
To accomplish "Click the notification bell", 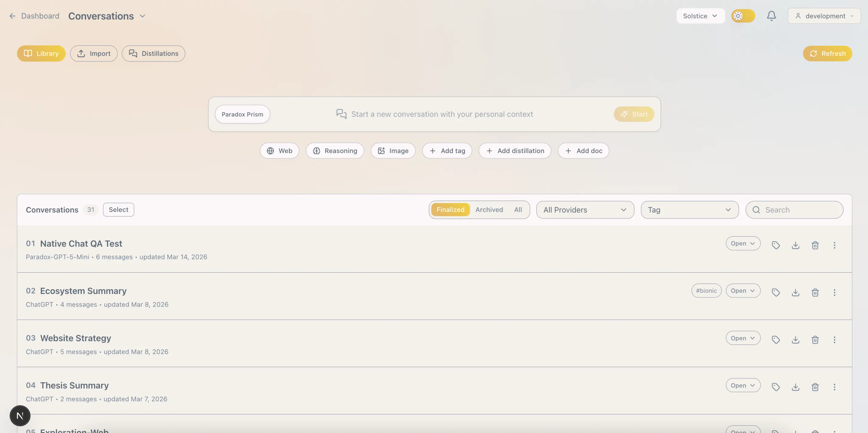I will 772,16.
